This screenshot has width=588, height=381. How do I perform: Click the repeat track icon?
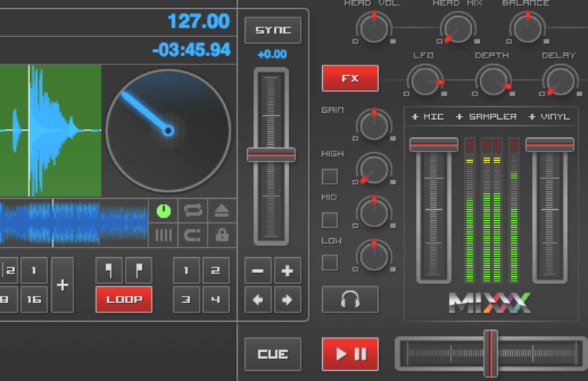point(193,211)
